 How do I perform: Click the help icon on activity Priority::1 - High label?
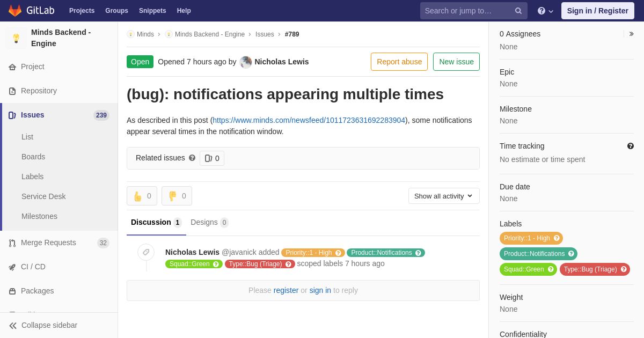[338, 253]
